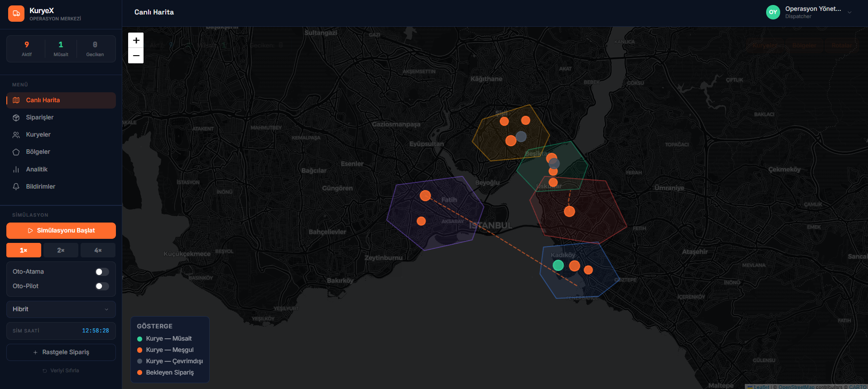This screenshot has width=868, height=389.
Task: Click the 'Kurye — Müsait' legend entry
Action: pos(164,339)
